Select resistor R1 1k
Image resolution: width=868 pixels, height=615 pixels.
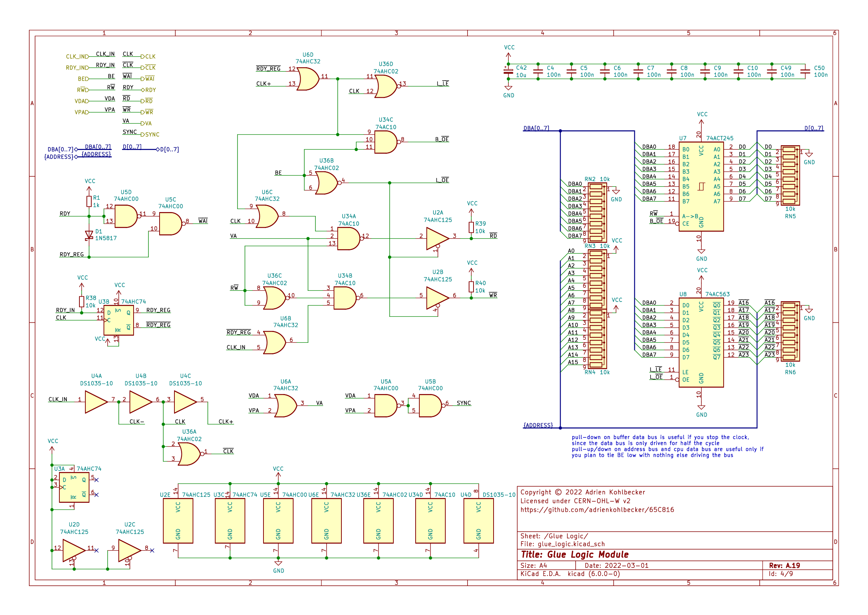pyautogui.click(x=89, y=201)
